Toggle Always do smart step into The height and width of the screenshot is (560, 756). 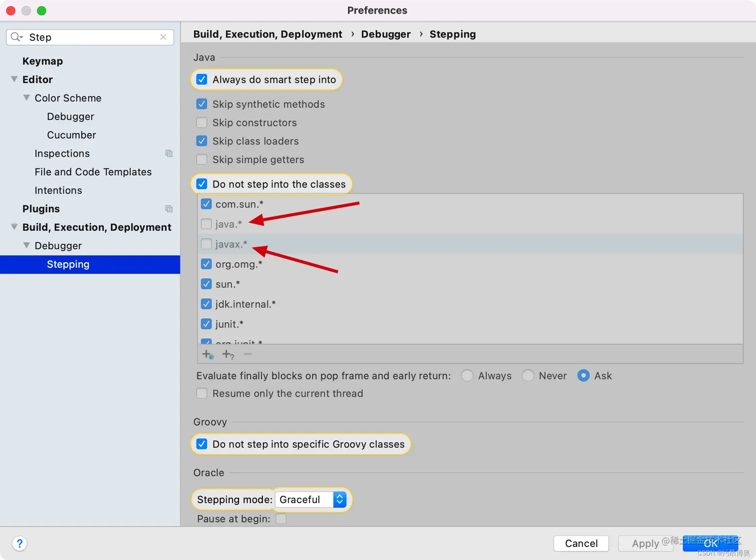click(x=202, y=79)
